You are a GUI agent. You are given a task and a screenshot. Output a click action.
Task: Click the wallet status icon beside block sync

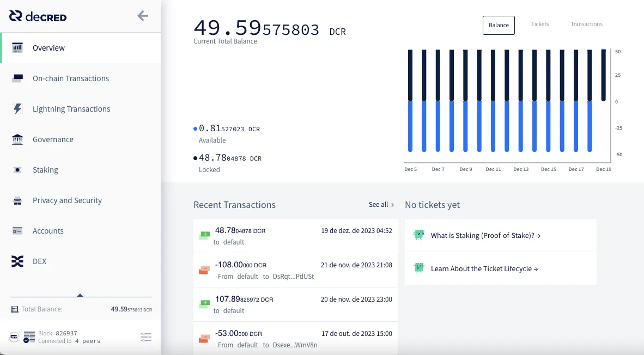pos(14,337)
